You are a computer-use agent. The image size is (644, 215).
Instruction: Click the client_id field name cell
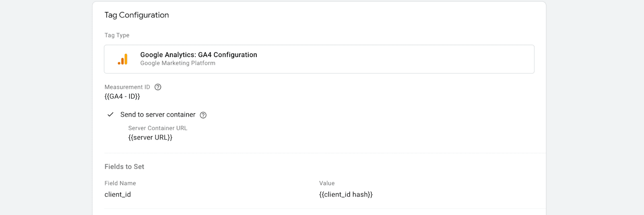(x=118, y=195)
